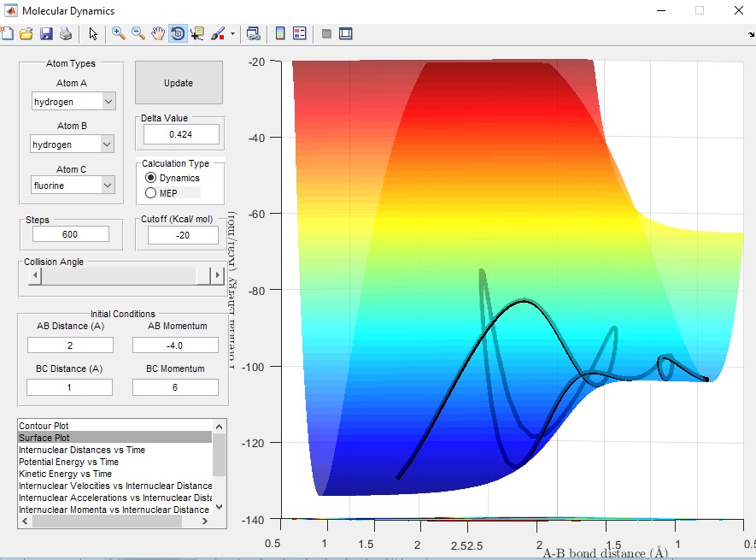Select Contour Plot from the list
This screenshot has width=756, height=560.
coord(44,425)
